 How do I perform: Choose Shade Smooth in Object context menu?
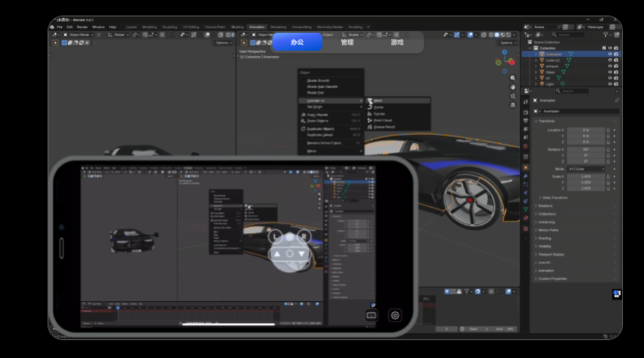click(318, 81)
